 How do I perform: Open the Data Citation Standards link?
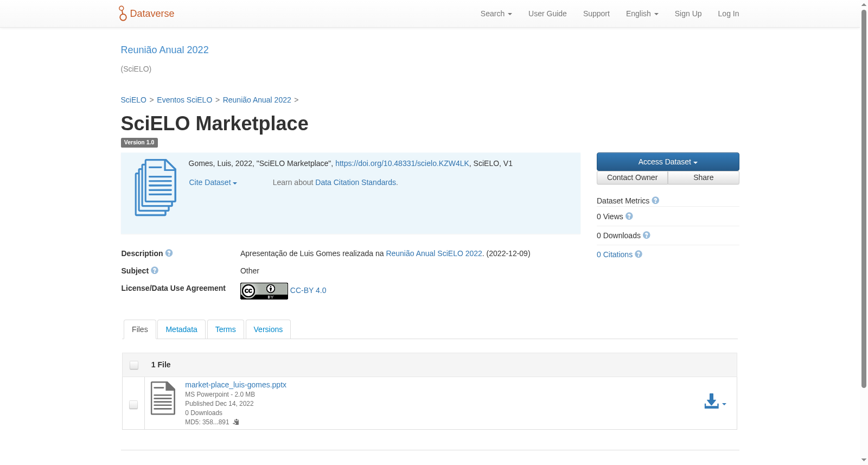pos(355,182)
